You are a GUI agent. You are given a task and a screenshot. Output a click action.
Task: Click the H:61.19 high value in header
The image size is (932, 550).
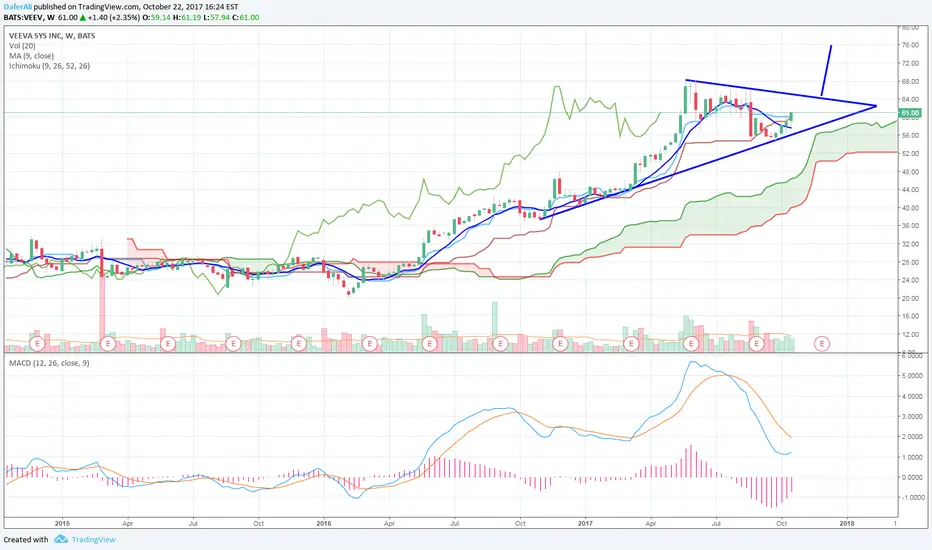pyautogui.click(x=186, y=18)
